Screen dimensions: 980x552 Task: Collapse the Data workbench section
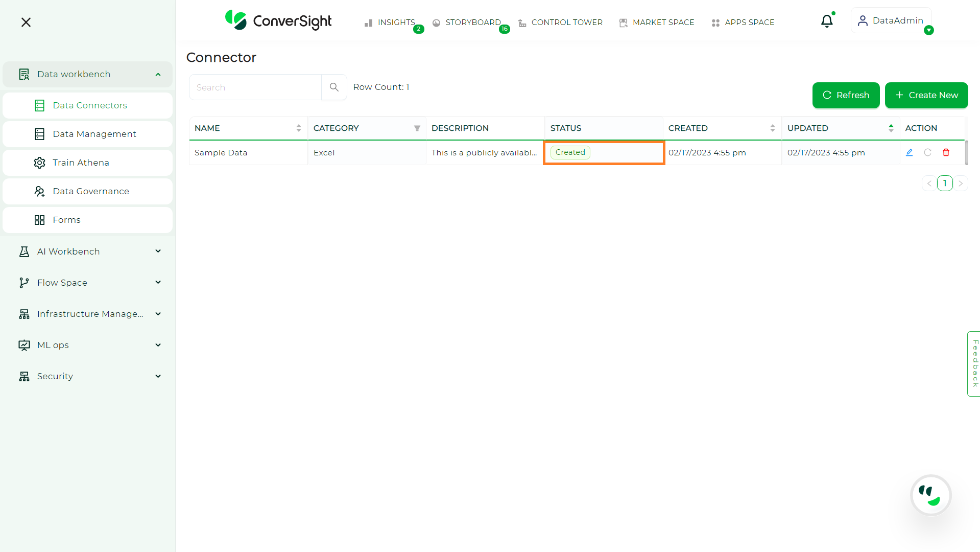158,74
